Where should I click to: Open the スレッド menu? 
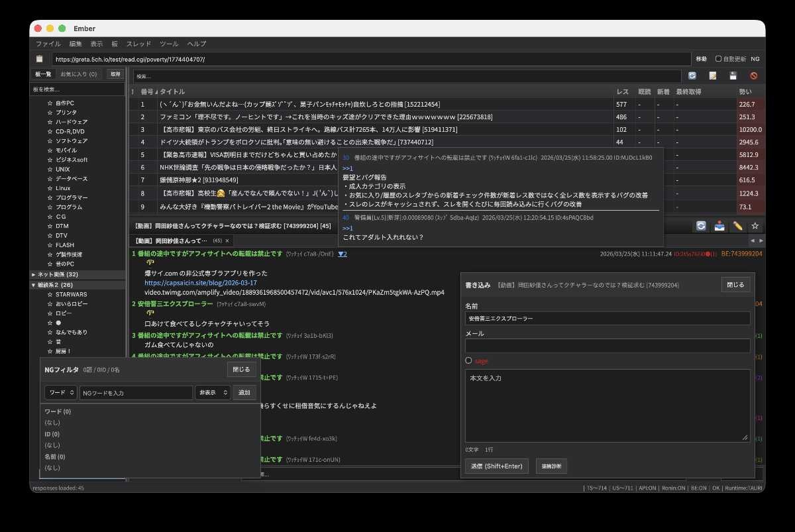click(x=138, y=44)
